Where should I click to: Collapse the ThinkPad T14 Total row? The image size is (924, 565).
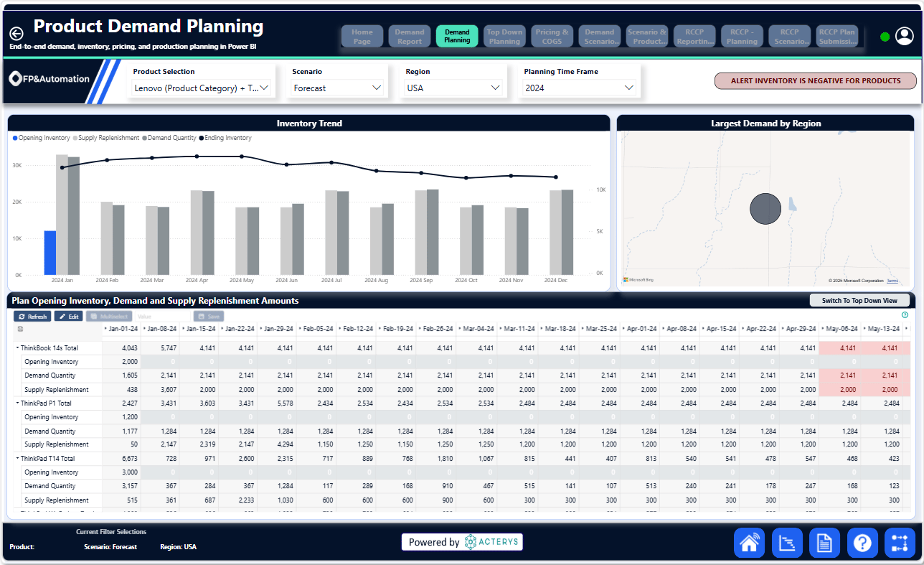pyautogui.click(x=17, y=458)
